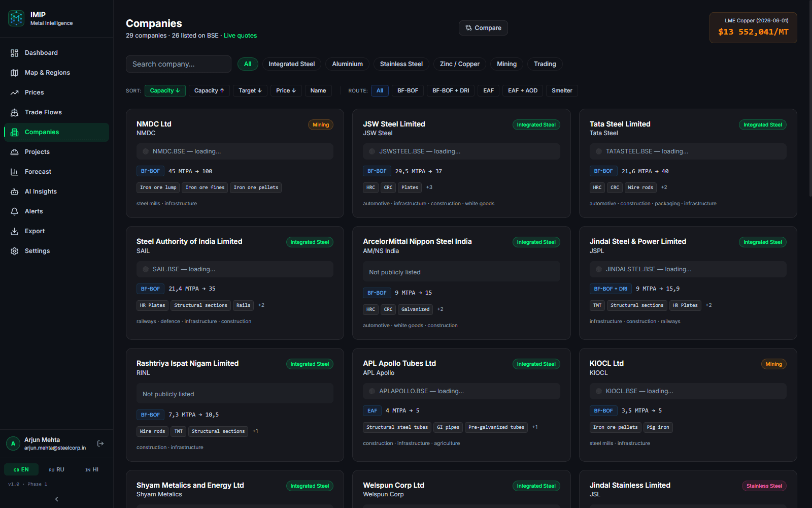The height and width of the screenshot is (508, 812).
Task: Click the NMDC.BSE loading quote row
Action: coord(235,151)
